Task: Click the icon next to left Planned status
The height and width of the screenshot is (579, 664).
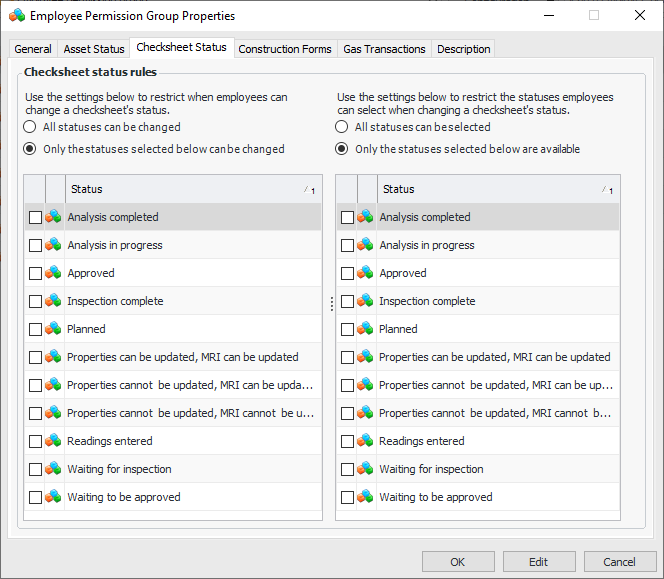Action: (x=54, y=329)
